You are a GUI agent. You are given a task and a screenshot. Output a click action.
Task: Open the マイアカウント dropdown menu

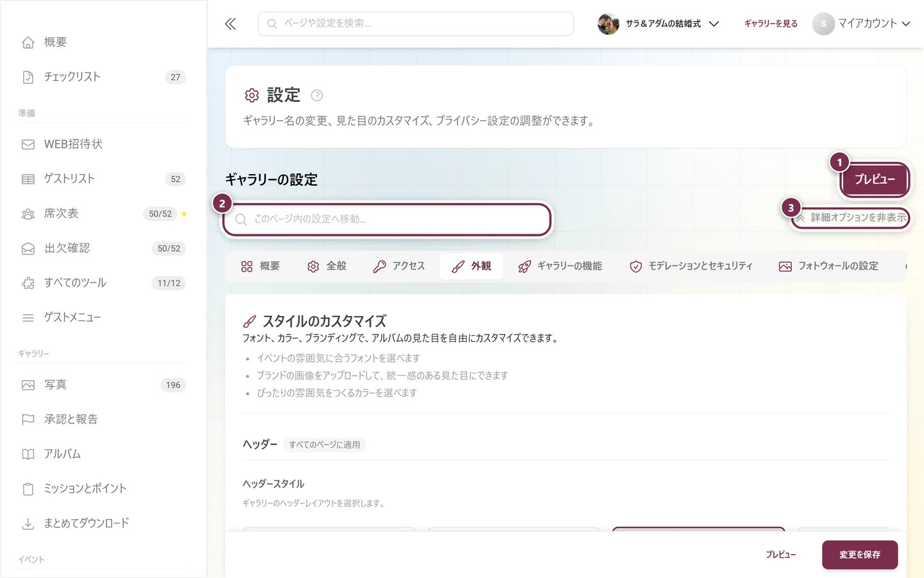tap(862, 24)
